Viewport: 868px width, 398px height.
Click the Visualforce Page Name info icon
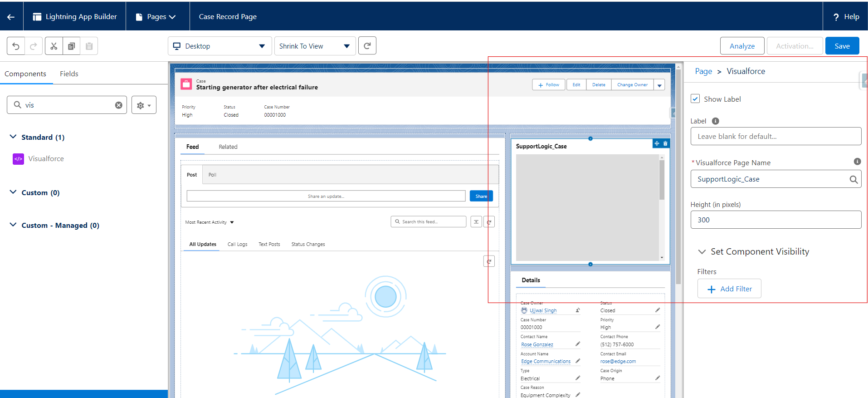857,162
